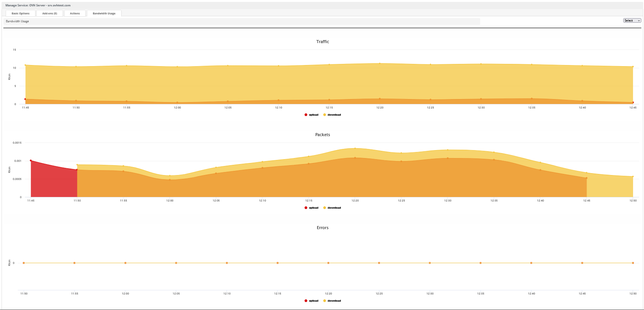Open the Actions tab
The width and height of the screenshot is (644, 310).
point(75,13)
